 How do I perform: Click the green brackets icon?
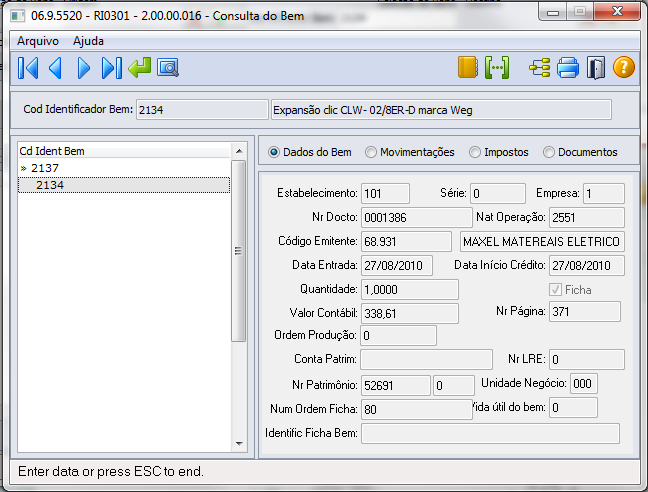tap(497, 67)
